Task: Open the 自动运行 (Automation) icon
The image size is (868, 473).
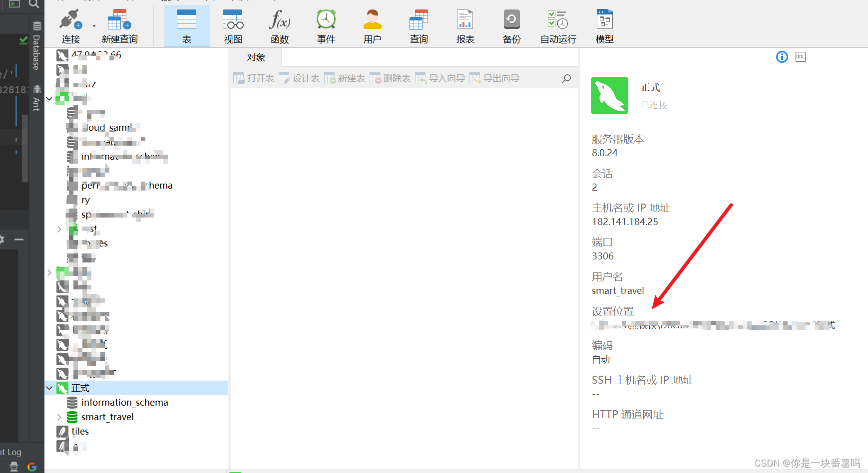Action: [x=557, y=25]
